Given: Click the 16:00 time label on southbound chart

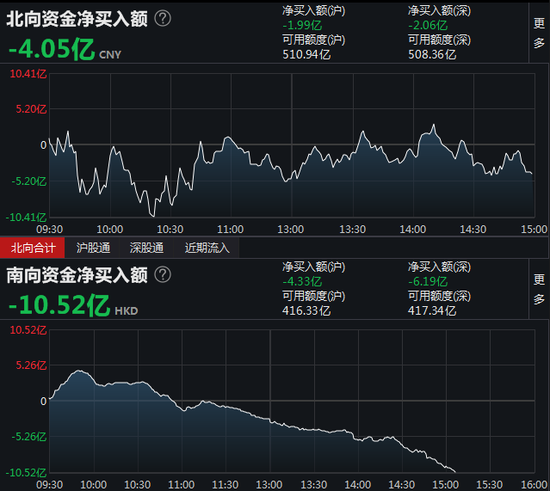Looking at the screenshot, I should pyautogui.click(x=535, y=485).
